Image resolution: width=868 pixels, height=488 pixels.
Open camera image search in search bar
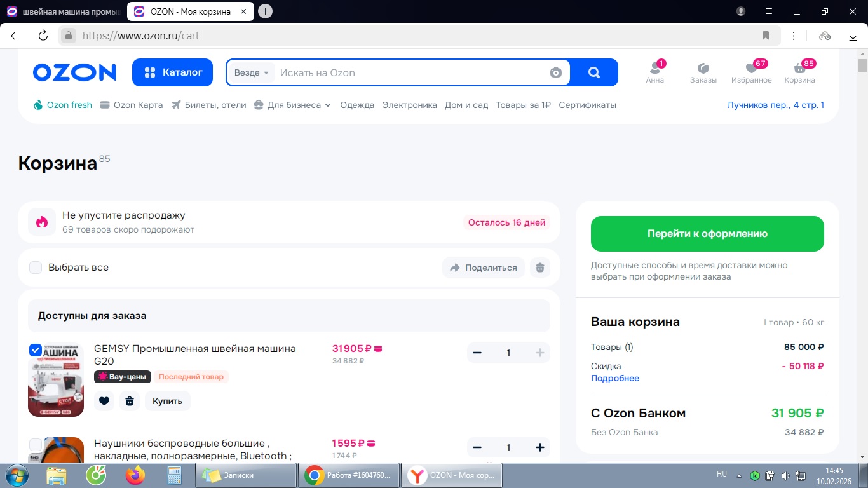pyautogui.click(x=556, y=72)
